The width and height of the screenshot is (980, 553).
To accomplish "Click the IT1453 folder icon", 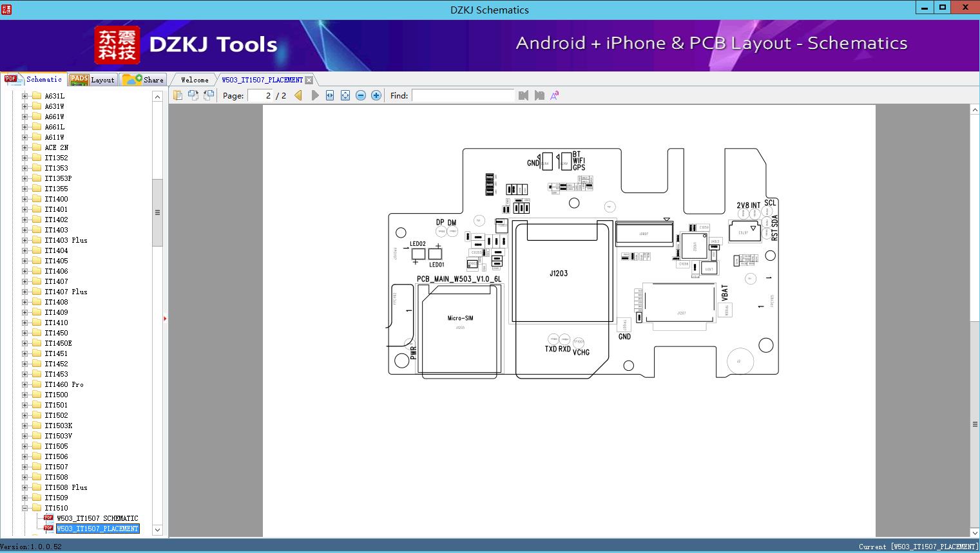I will point(37,374).
